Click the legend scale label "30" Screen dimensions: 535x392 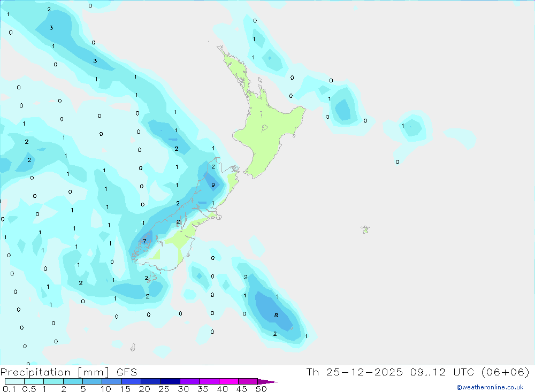tap(183, 389)
